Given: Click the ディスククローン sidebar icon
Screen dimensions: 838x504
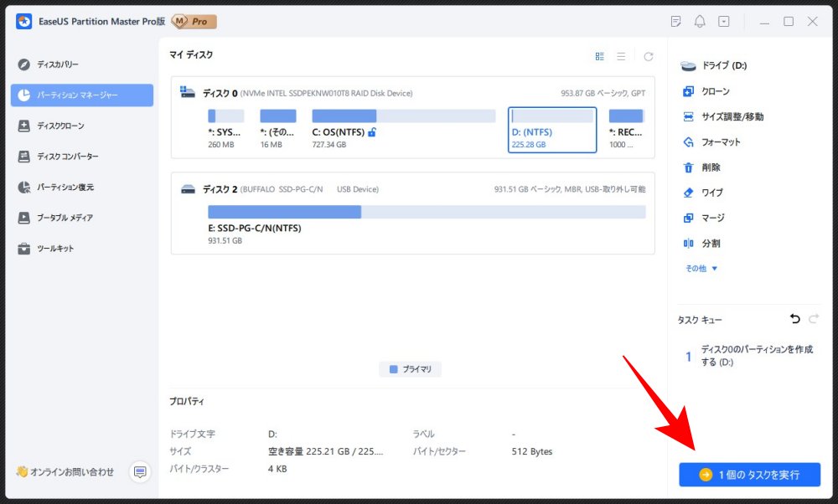Looking at the screenshot, I should point(24,126).
